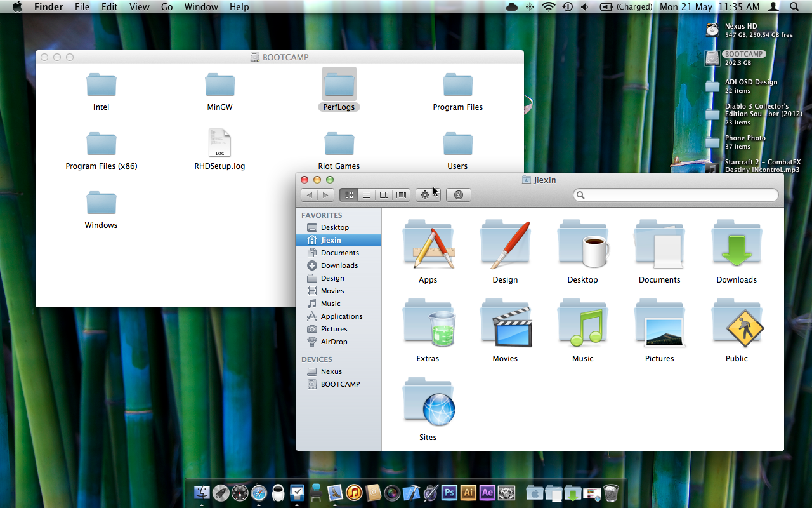The image size is (812, 508).
Task: Switch Finder to Cover Flow view
Action: 401,195
